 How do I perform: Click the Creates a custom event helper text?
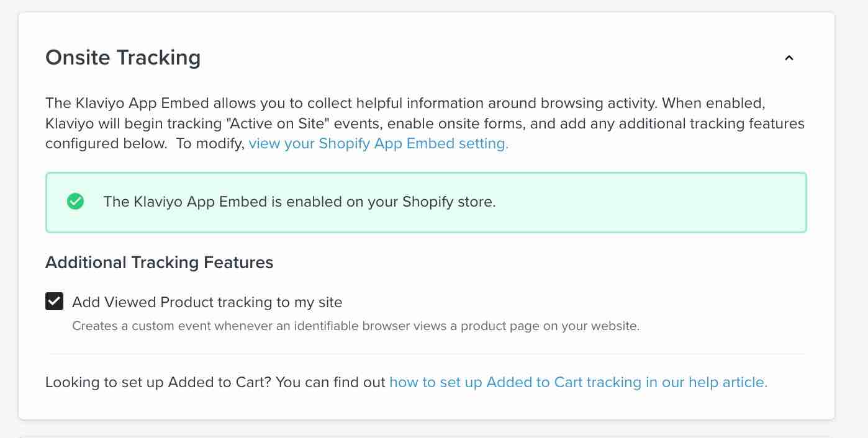(x=355, y=326)
